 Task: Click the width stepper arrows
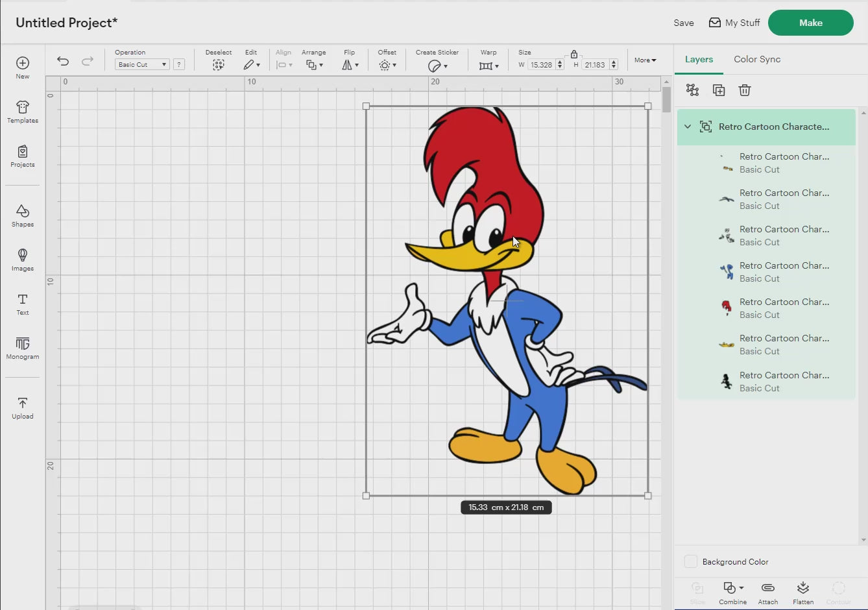tap(560, 65)
